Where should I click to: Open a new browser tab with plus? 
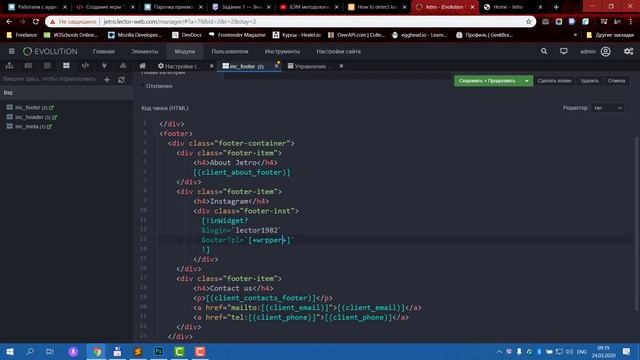[x=556, y=7]
